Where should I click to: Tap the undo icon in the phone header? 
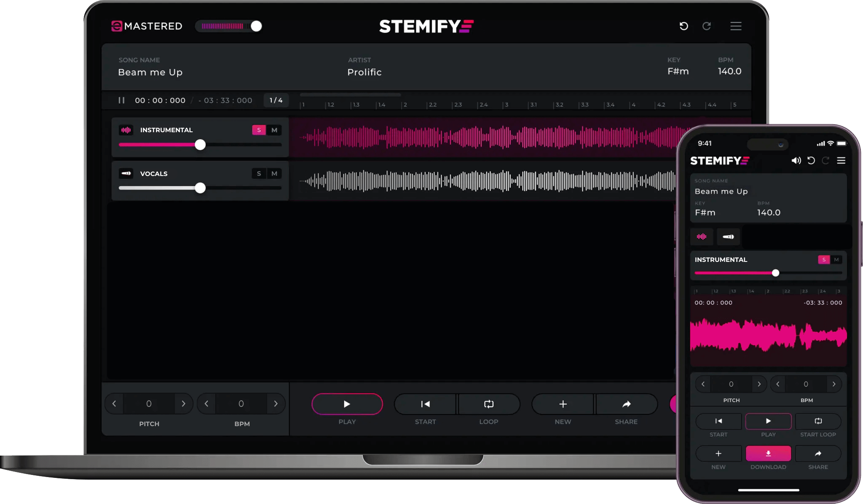pos(812,160)
